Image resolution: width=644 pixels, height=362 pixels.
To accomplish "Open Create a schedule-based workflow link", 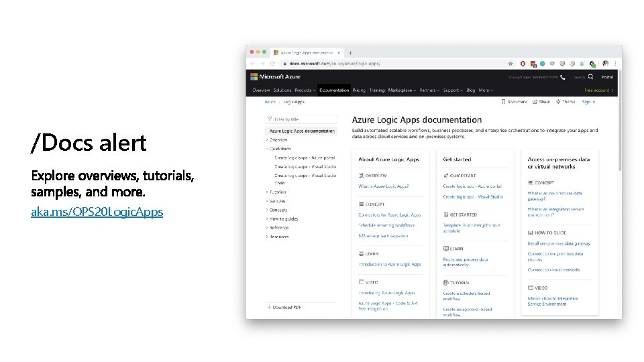I will point(467,296).
